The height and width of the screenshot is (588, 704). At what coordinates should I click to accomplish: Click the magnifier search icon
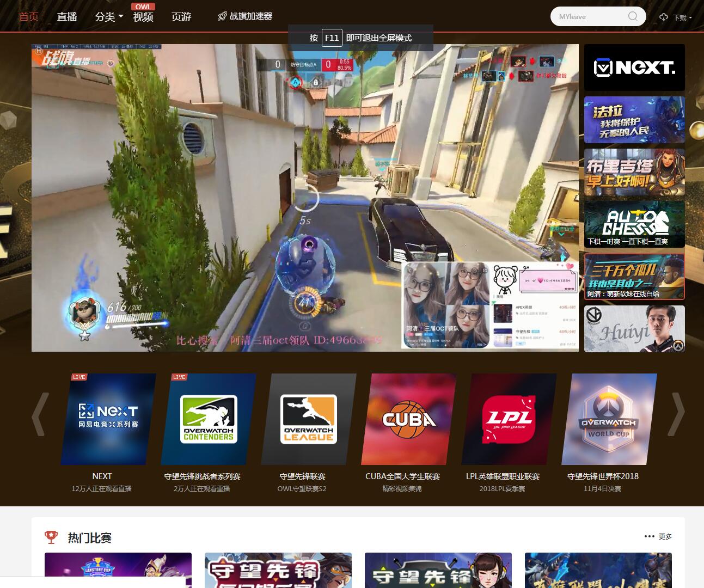pyautogui.click(x=633, y=16)
